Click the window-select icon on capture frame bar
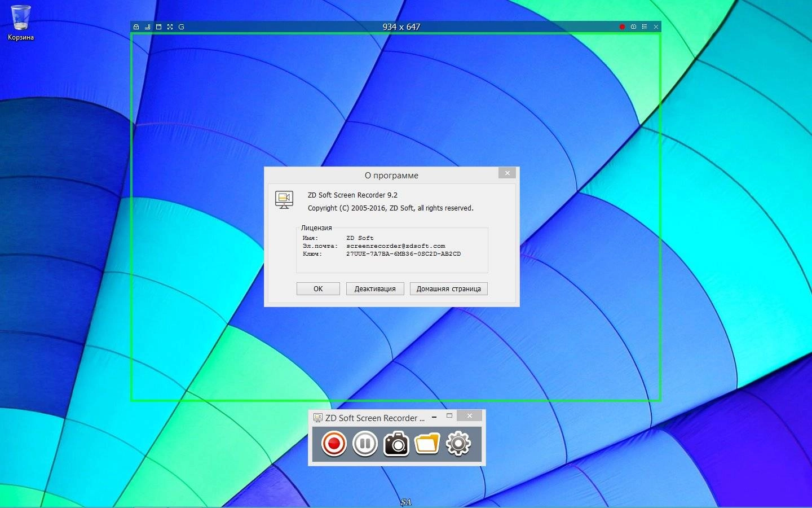Screen dimensions: 812x508 159,27
